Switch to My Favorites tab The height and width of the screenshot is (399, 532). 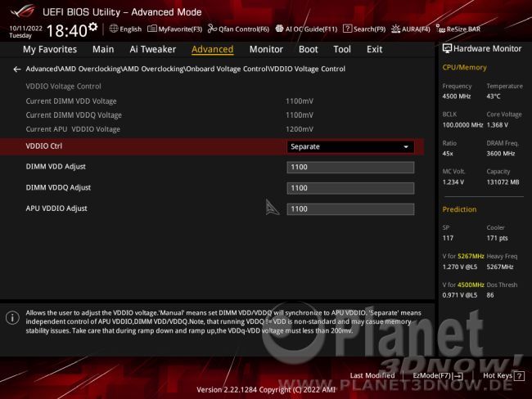(x=50, y=50)
